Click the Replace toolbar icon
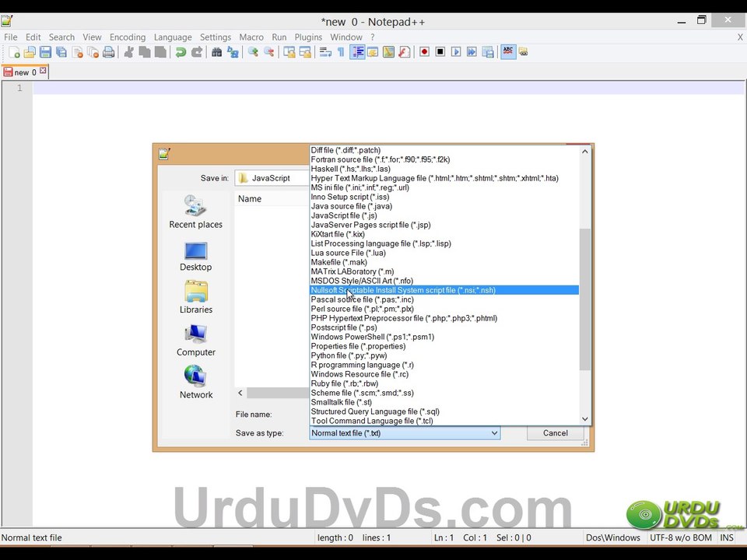747x560 pixels. (x=233, y=52)
